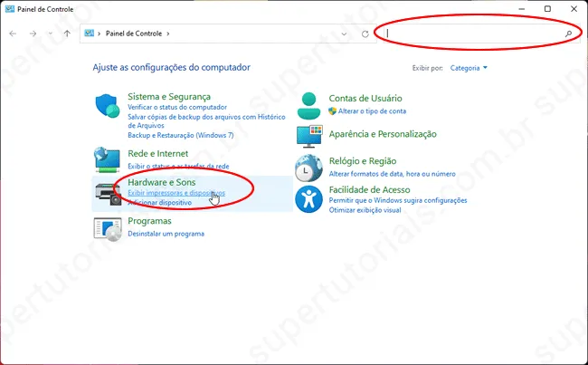Click the search magnifier icon

(x=568, y=34)
